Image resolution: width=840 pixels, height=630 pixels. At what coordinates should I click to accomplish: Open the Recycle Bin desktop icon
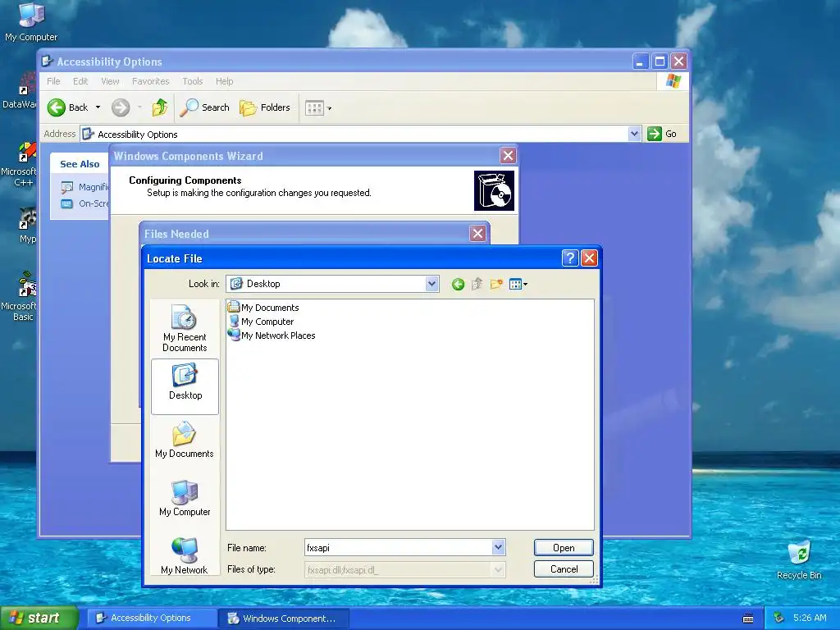(x=799, y=559)
